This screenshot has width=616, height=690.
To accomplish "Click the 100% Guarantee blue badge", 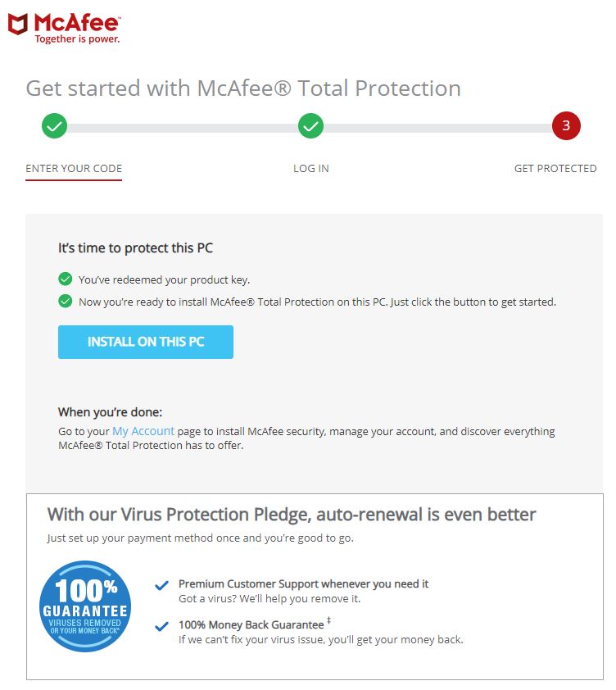I will click(85, 606).
